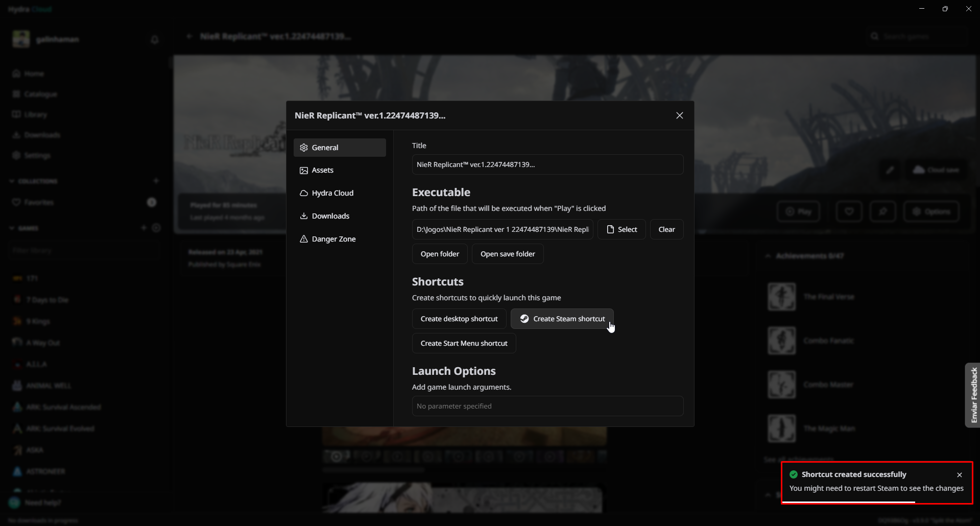Collapse the COLLECTIONS group
This screenshot has width=980, height=526.
click(11, 180)
